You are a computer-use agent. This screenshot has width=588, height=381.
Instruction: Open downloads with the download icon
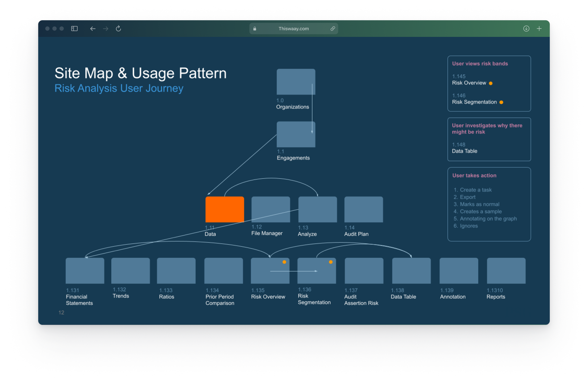tap(526, 29)
